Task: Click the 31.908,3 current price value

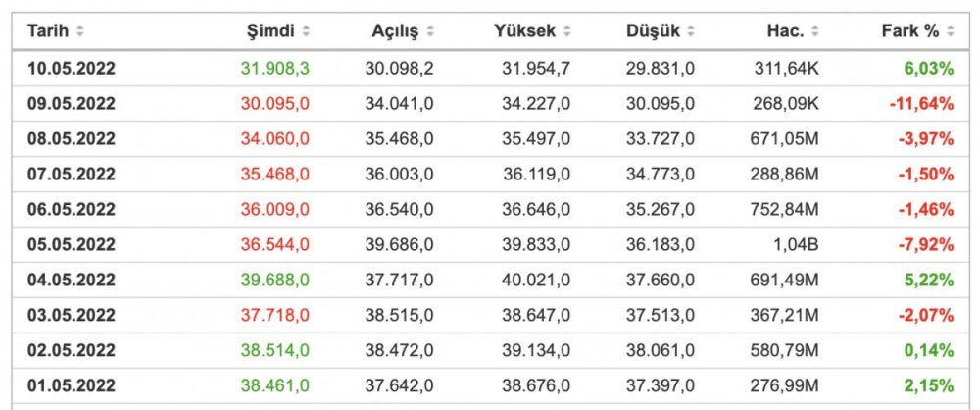Action: tap(275, 69)
